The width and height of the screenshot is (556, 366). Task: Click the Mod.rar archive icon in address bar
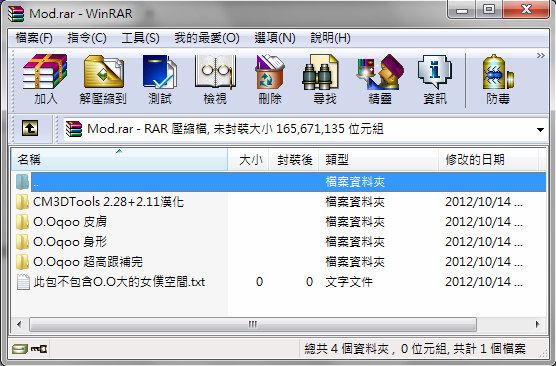[74, 129]
